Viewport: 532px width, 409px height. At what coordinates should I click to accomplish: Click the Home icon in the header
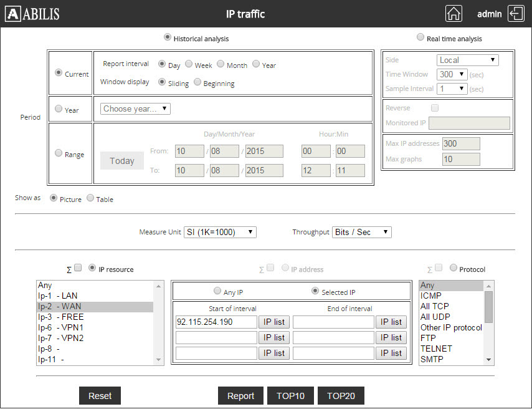[454, 12]
